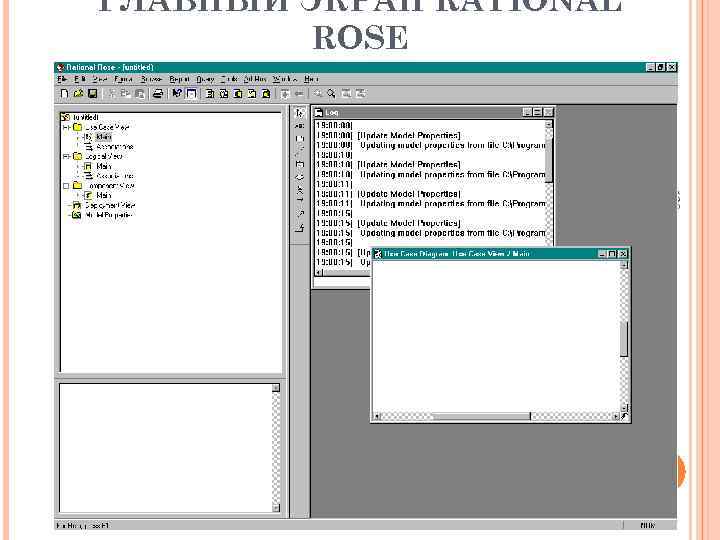
Task: Click the Browse Previous Diagram arrow icon
Action: pyautogui.click(x=299, y=94)
